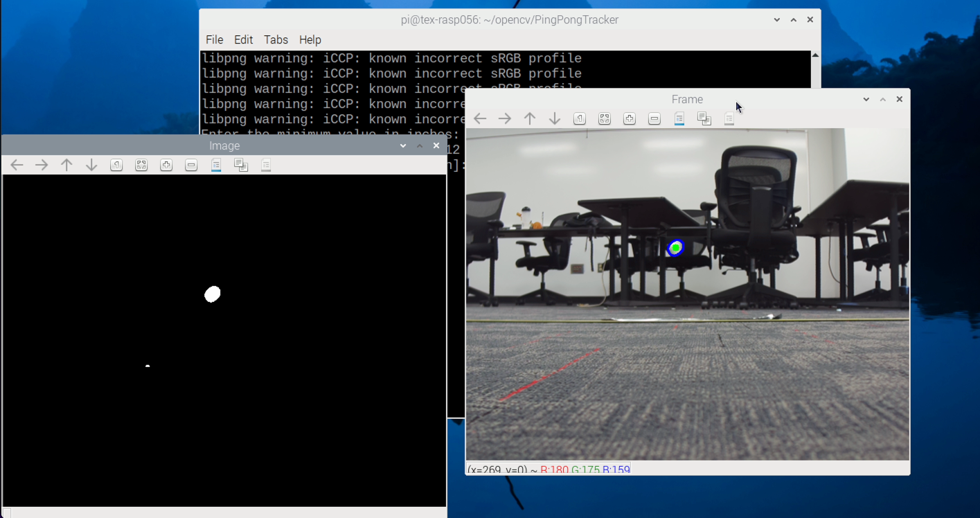This screenshot has height=518, width=980.
Task: Click first libpng warning line in terminal
Action: [x=391, y=58]
